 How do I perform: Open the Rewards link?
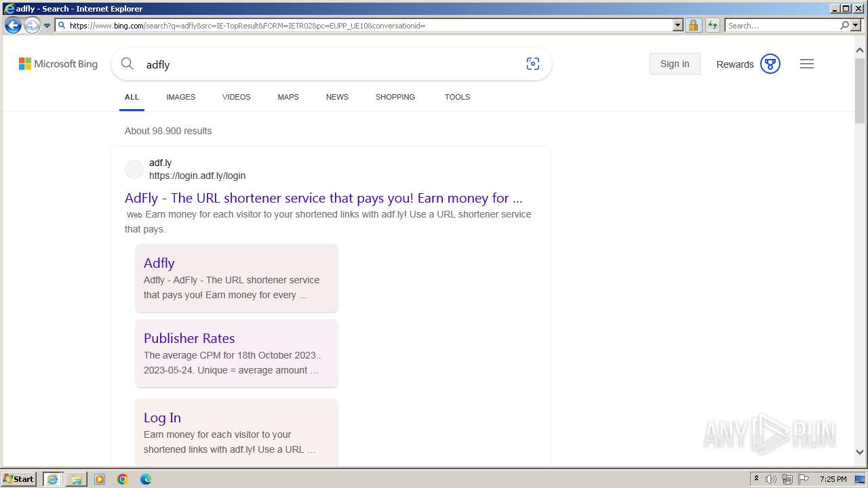point(735,64)
